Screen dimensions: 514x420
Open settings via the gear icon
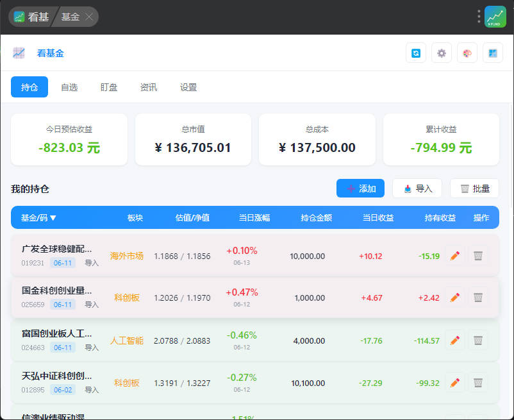click(441, 53)
